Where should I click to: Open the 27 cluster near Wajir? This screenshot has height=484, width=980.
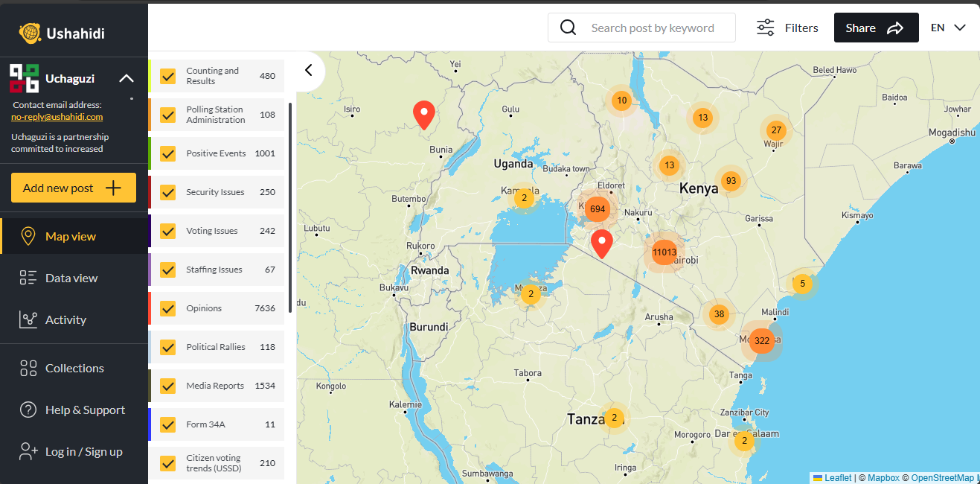[x=776, y=130]
